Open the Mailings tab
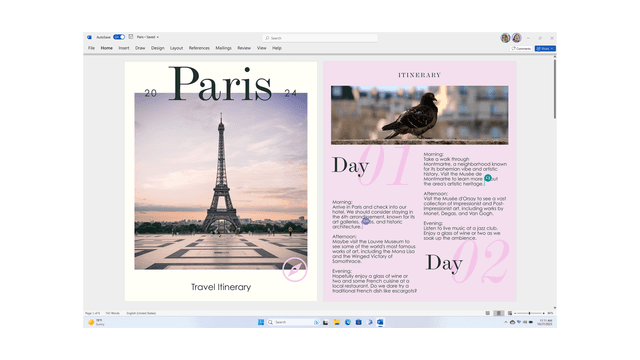This screenshot has width=640, height=360. coord(223,48)
